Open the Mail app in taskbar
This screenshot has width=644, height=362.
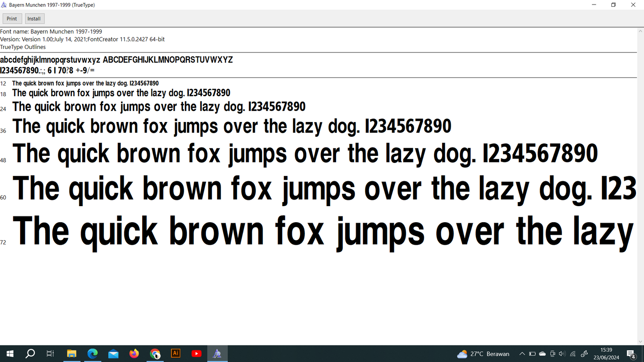[x=113, y=354]
